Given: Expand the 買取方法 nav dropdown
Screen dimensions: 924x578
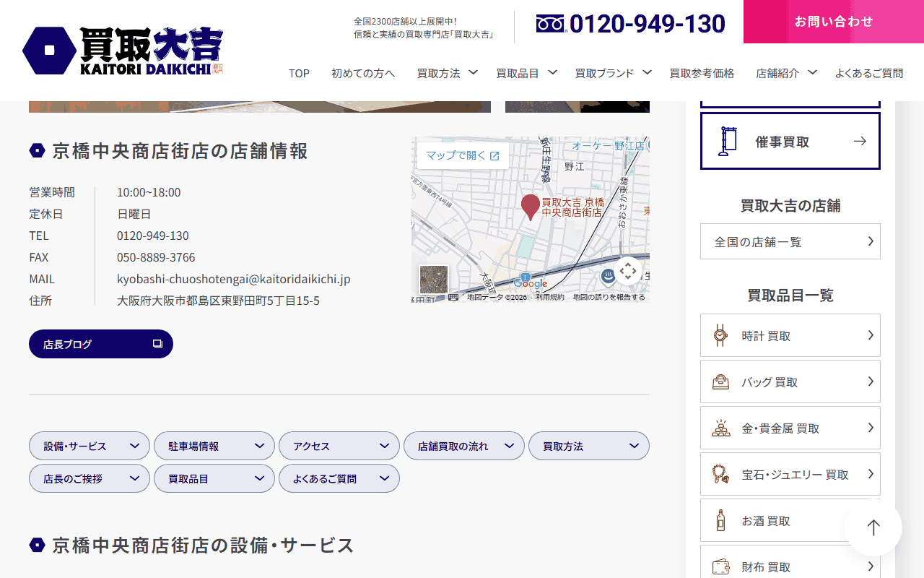Looking at the screenshot, I should click(x=473, y=72).
